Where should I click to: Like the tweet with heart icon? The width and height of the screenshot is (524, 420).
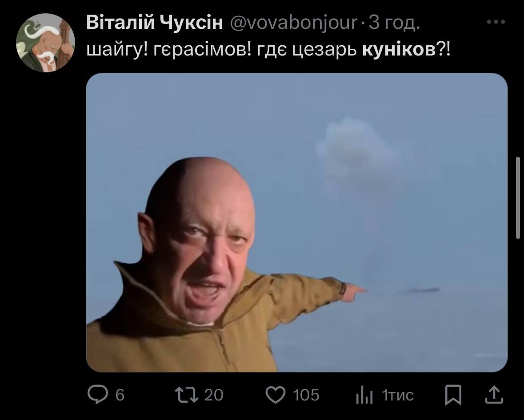[276, 395]
